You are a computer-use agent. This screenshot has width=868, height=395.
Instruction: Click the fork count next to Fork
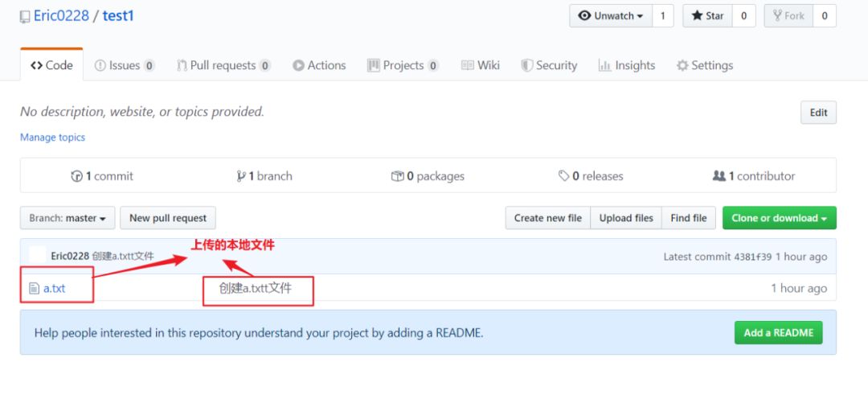pyautogui.click(x=825, y=16)
